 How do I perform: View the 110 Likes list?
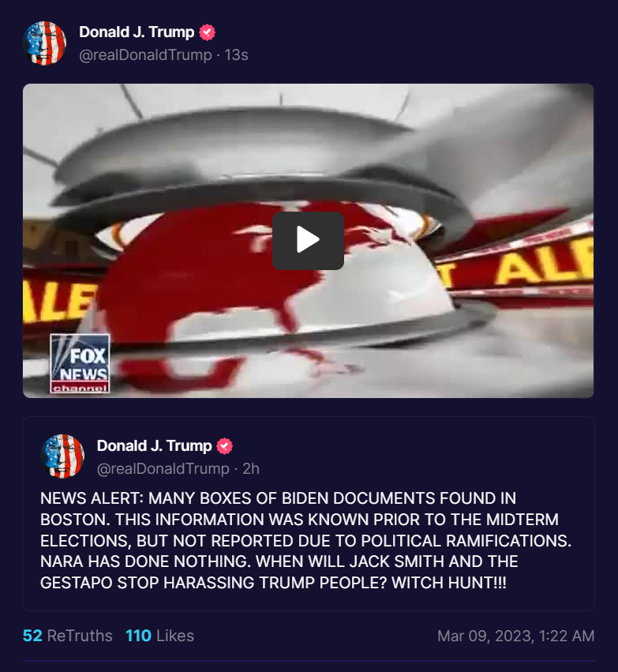[159, 636]
